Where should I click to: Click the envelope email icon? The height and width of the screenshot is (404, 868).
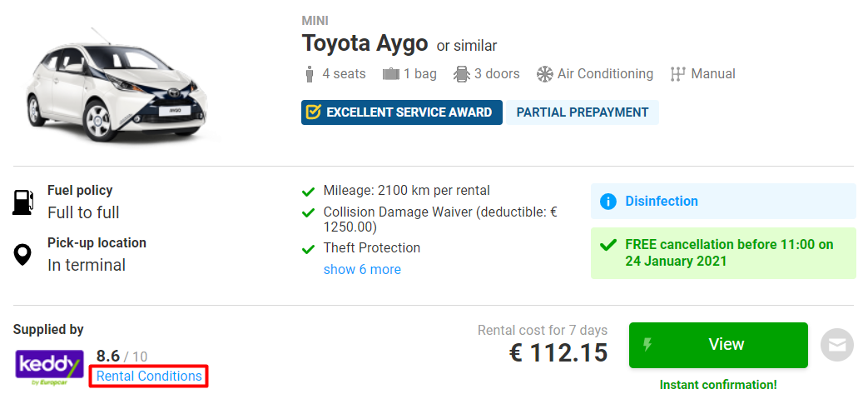(x=837, y=345)
